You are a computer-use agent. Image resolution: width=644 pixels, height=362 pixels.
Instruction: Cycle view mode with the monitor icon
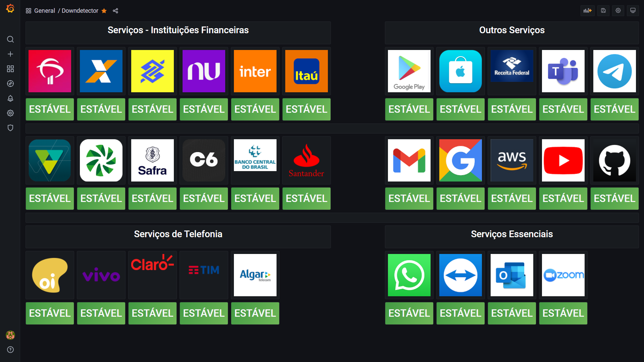point(633,10)
